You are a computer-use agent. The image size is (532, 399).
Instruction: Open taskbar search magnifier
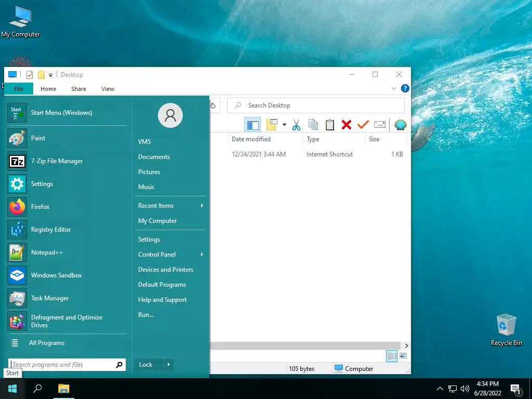pyautogui.click(x=37, y=389)
